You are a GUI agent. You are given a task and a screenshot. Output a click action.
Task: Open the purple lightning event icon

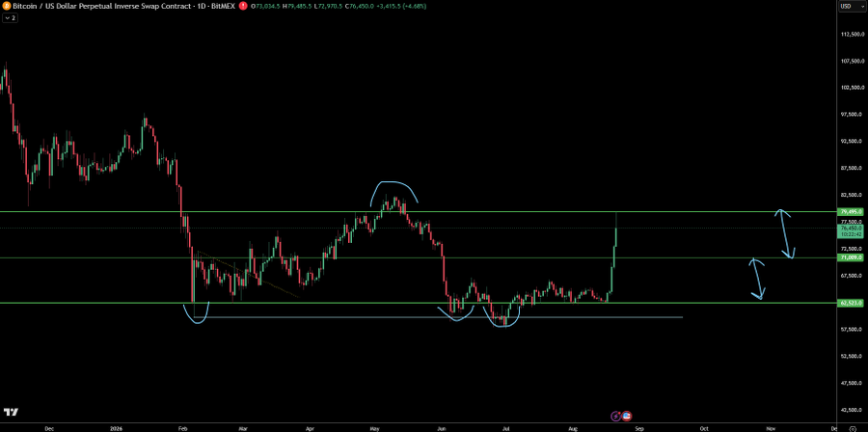point(615,416)
